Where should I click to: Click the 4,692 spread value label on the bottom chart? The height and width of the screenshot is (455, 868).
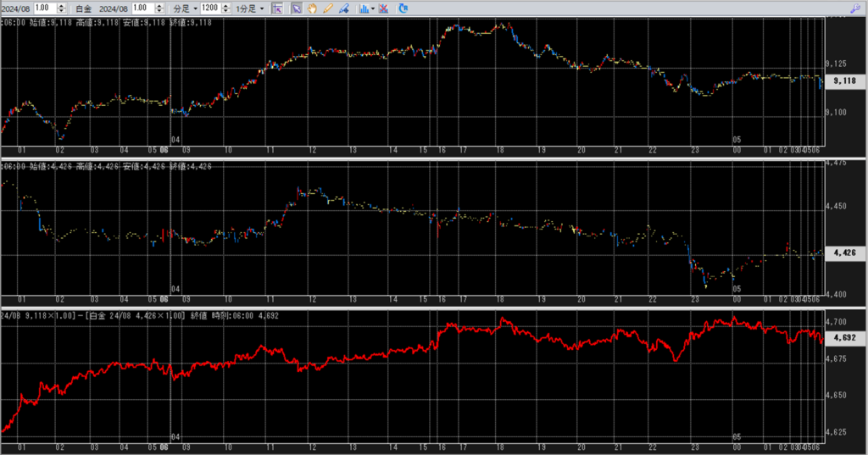tap(843, 337)
